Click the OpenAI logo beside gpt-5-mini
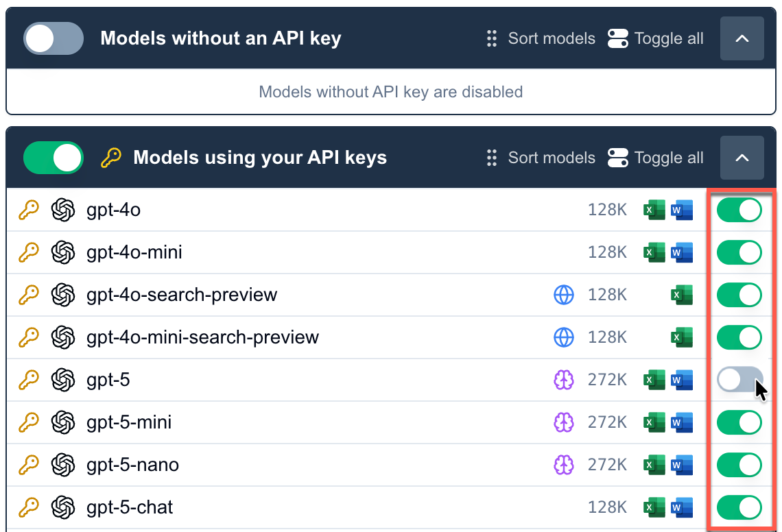782x532 pixels. pyautogui.click(x=63, y=422)
